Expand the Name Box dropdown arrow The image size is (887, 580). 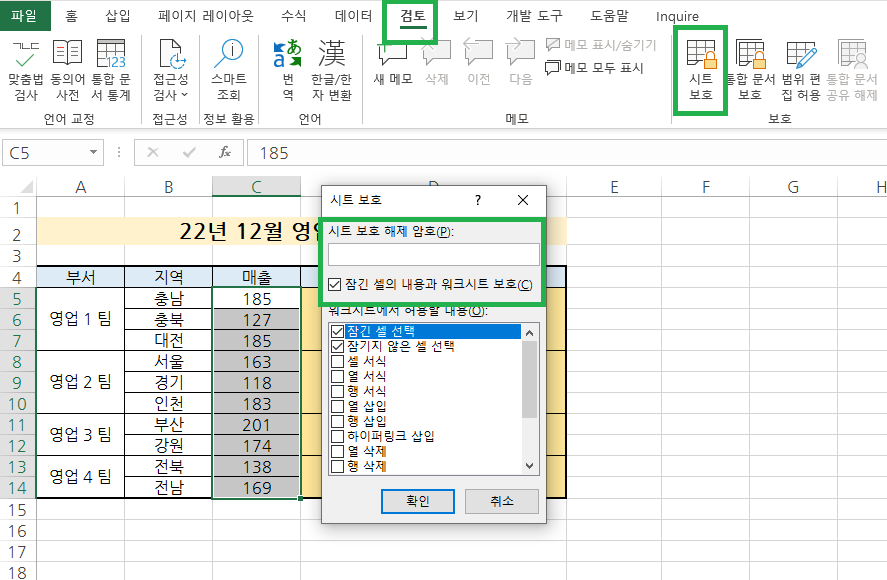pos(93,152)
